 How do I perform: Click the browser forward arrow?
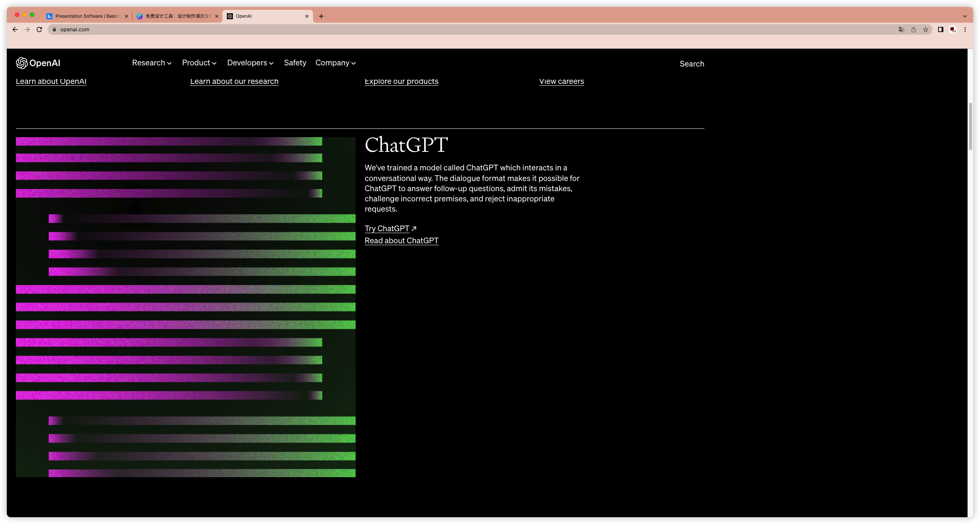(27, 29)
